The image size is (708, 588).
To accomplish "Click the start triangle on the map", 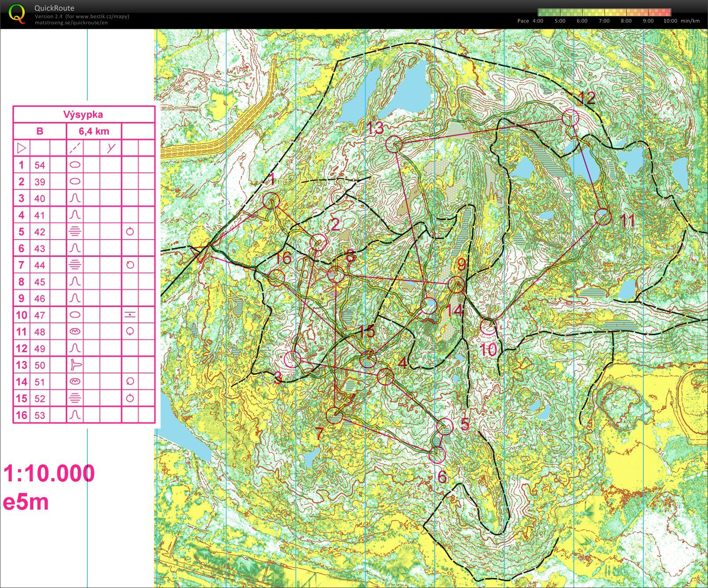I will (201, 254).
